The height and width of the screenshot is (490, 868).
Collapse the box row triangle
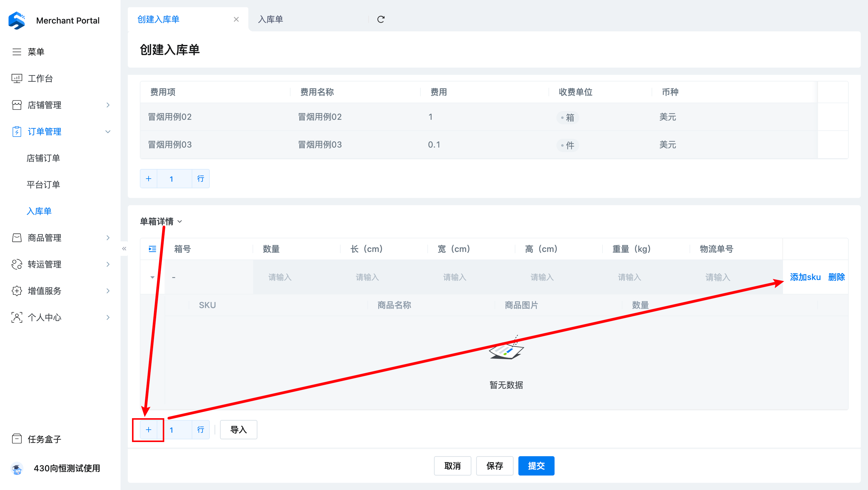152,277
